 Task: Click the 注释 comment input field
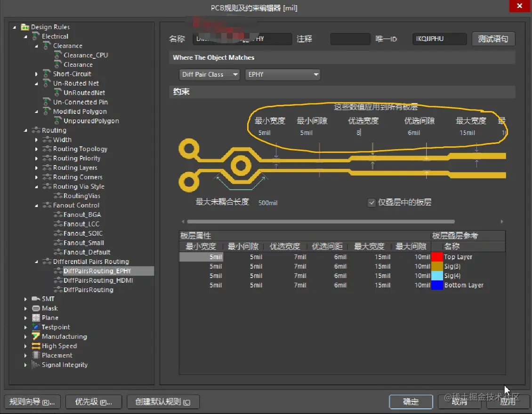[x=350, y=39]
